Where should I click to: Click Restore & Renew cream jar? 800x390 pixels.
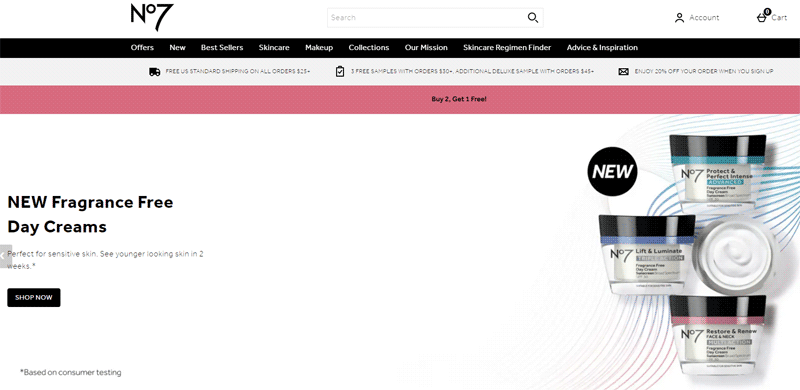pyautogui.click(x=718, y=336)
